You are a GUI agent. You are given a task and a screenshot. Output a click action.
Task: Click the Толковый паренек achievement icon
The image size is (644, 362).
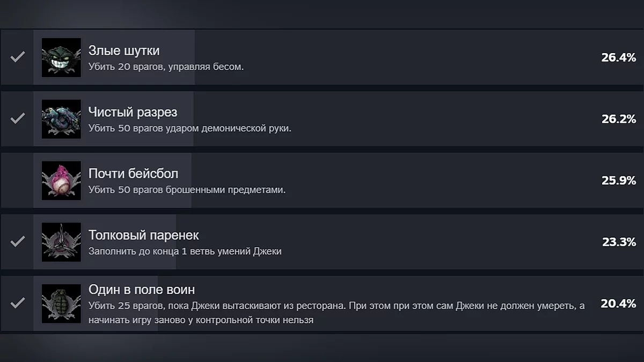point(61,242)
